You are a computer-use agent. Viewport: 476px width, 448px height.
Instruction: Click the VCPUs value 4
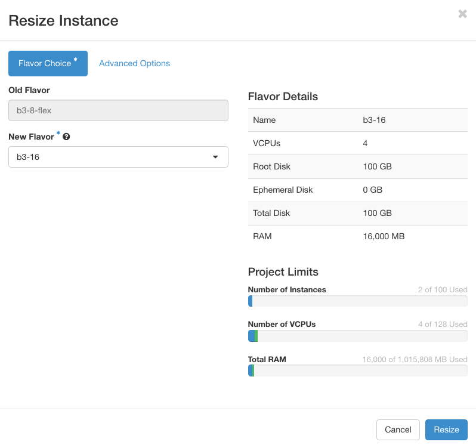[x=365, y=143]
